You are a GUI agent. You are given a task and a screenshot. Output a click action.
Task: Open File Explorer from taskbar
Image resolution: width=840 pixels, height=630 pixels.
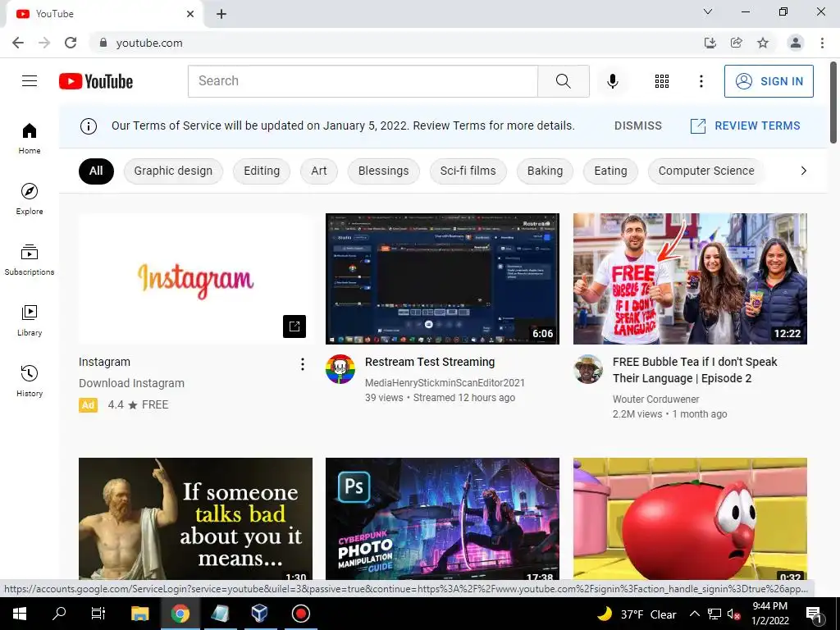pyautogui.click(x=139, y=614)
